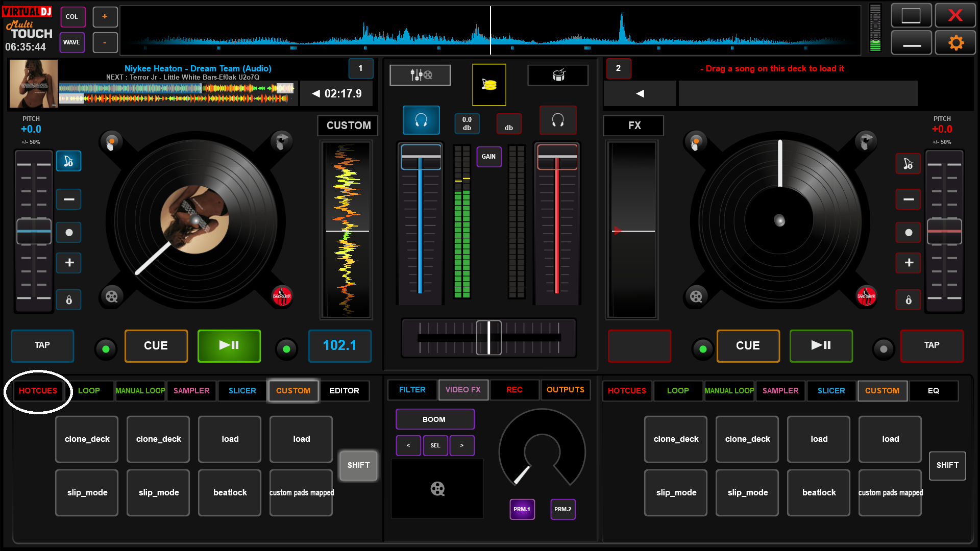Switch to deck 1 HOTCUES tab
980x551 pixels.
(38, 391)
